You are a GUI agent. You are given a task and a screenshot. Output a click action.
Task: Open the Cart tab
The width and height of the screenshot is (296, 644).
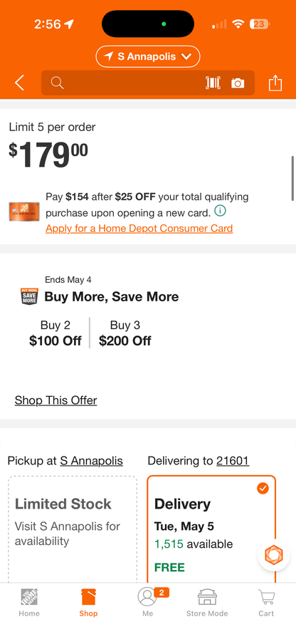click(266, 603)
